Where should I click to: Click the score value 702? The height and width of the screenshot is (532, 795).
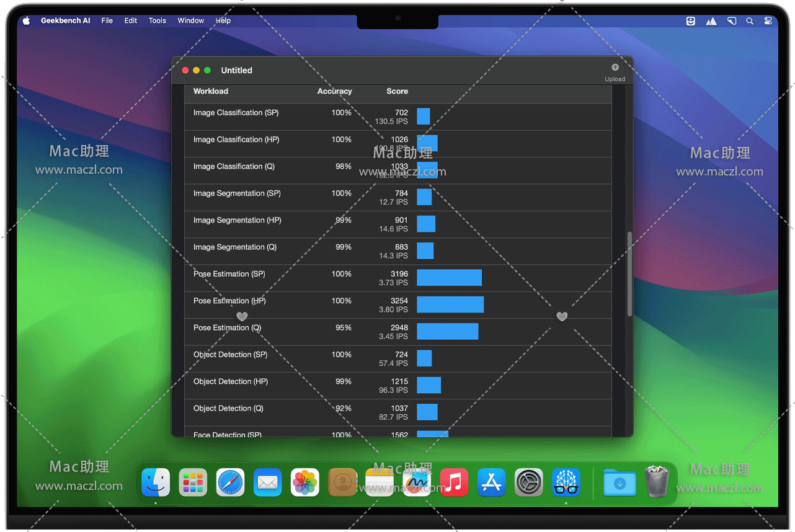[402, 113]
